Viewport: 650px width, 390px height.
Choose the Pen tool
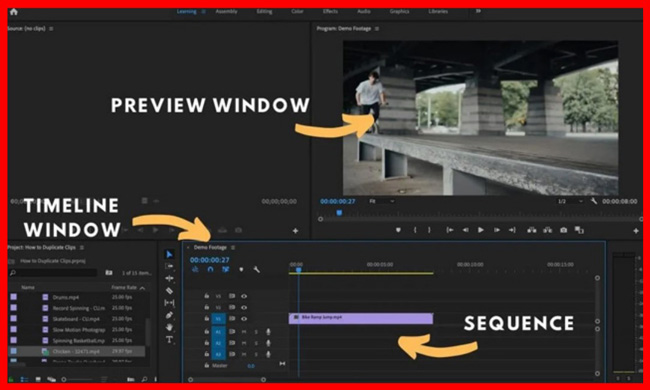coord(169,315)
